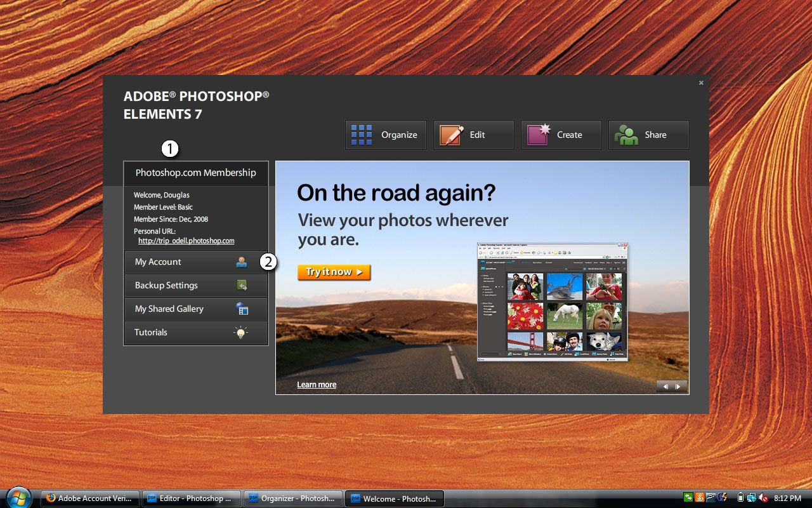This screenshot has height=508, width=812.
Task: Check the battery tray icon
Action: [740, 498]
